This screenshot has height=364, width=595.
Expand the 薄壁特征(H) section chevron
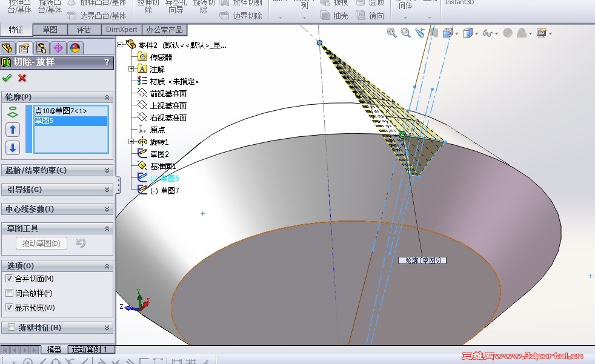pyautogui.click(x=107, y=327)
